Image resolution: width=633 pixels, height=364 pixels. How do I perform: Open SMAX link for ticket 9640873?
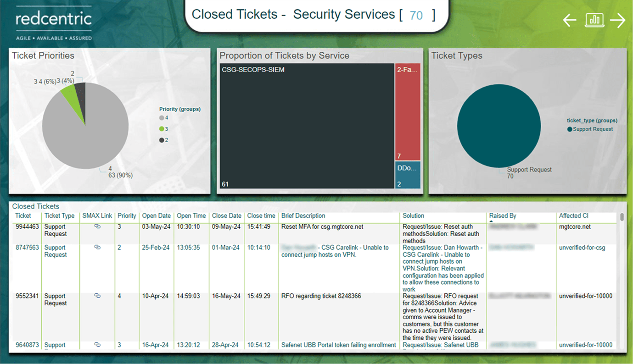pos(97,344)
